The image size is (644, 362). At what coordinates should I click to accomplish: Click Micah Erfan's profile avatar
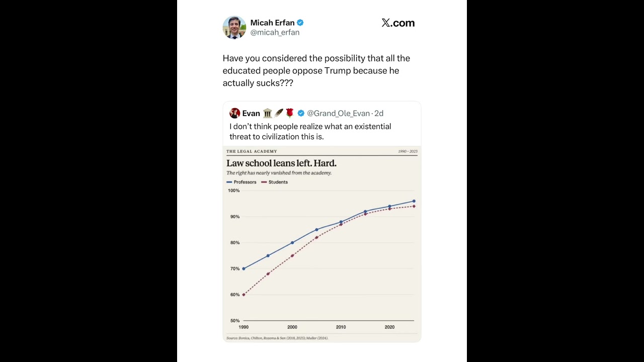tap(234, 27)
